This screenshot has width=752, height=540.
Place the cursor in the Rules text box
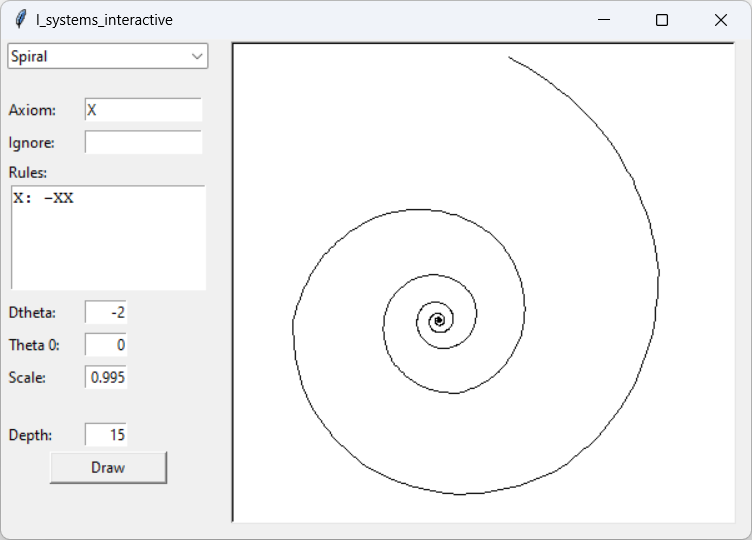[108, 237]
